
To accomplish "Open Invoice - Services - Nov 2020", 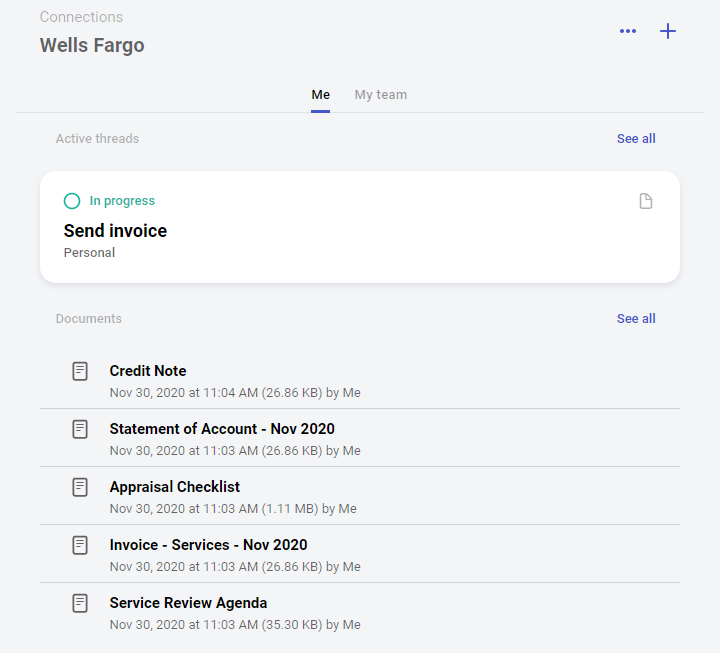I will click(208, 545).
